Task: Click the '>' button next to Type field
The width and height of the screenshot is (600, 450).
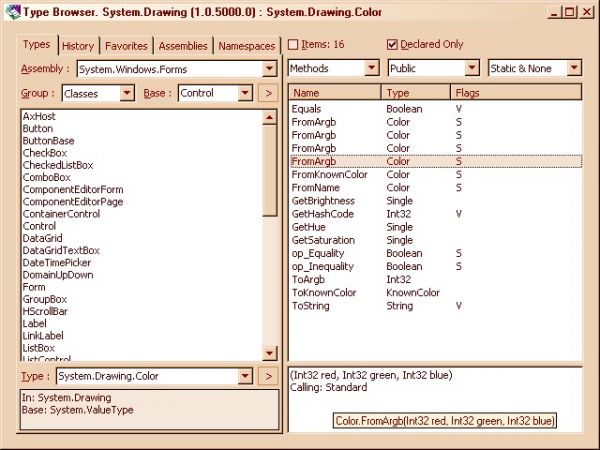Action: click(268, 376)
